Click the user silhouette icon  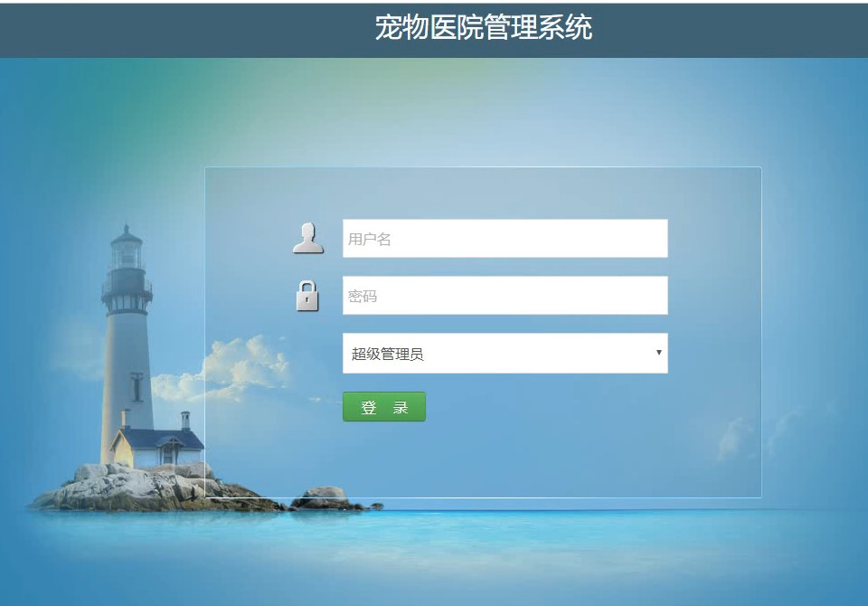pyautogui.click(x=307, y=238)
